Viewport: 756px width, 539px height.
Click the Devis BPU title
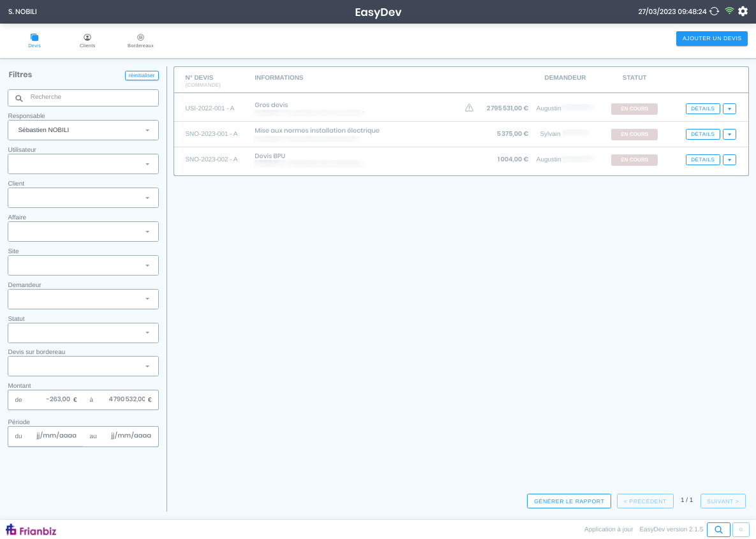tap(270, 156)
